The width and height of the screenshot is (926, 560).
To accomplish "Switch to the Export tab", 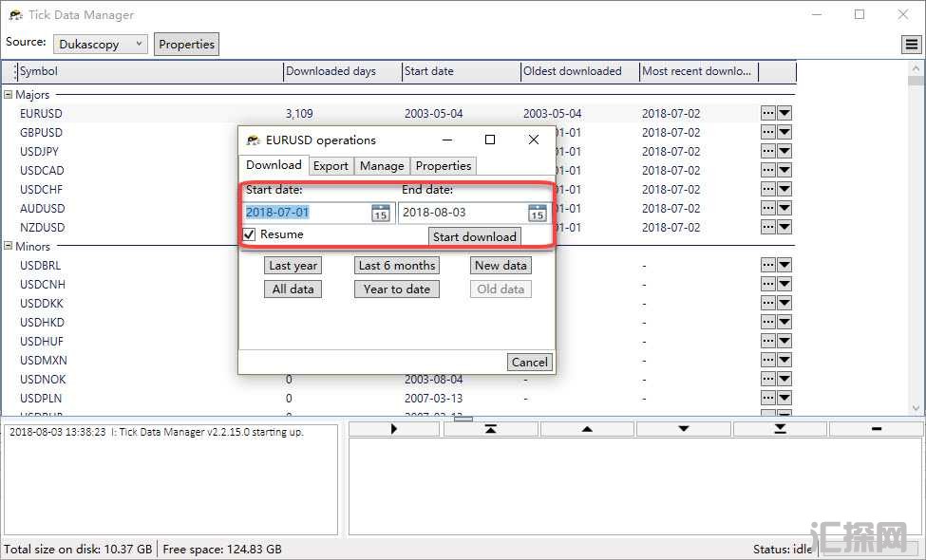I will click(331, 165).
